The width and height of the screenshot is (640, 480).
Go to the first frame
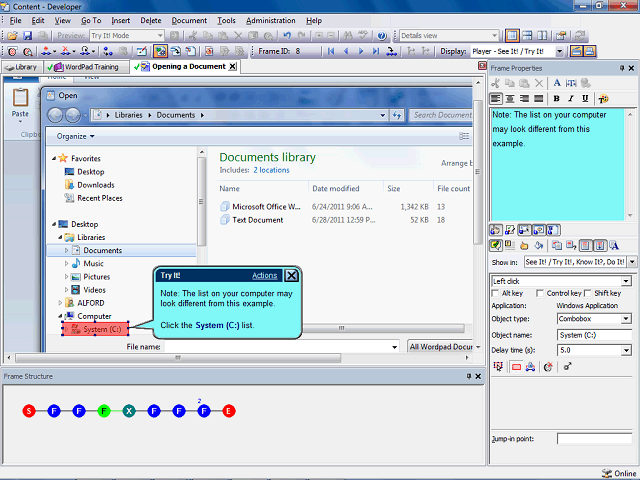click(x=331, y=51)
